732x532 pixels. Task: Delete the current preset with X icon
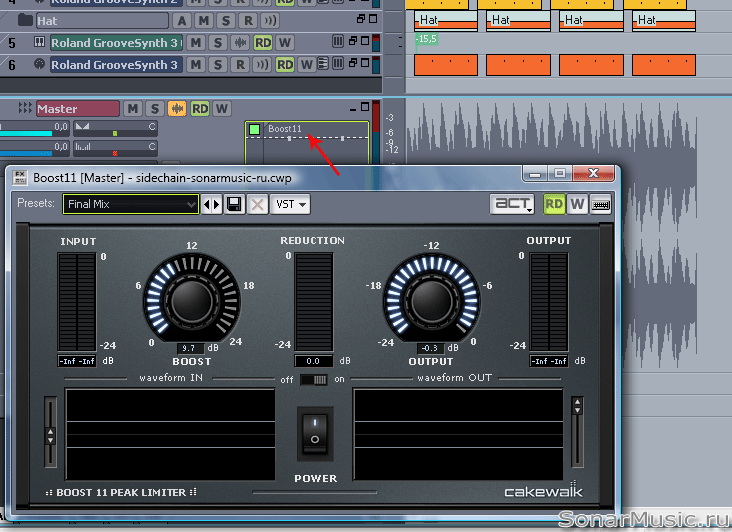[256, 204]
